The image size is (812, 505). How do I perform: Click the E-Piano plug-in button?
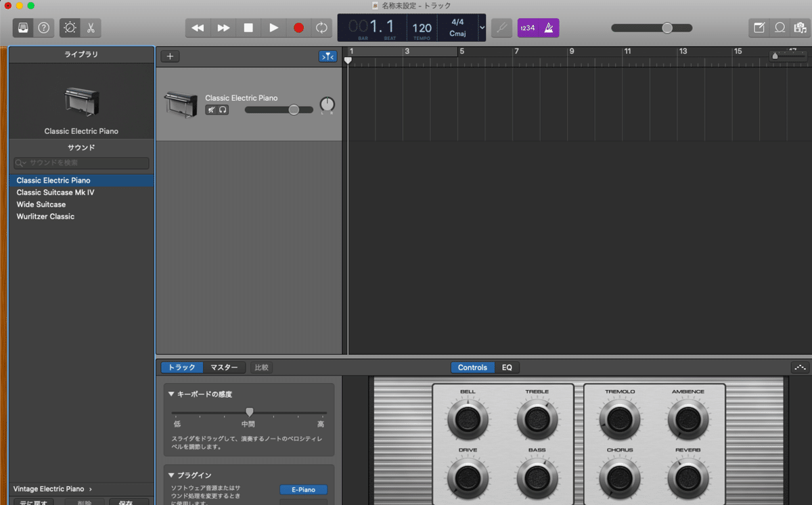coord(303,489)
